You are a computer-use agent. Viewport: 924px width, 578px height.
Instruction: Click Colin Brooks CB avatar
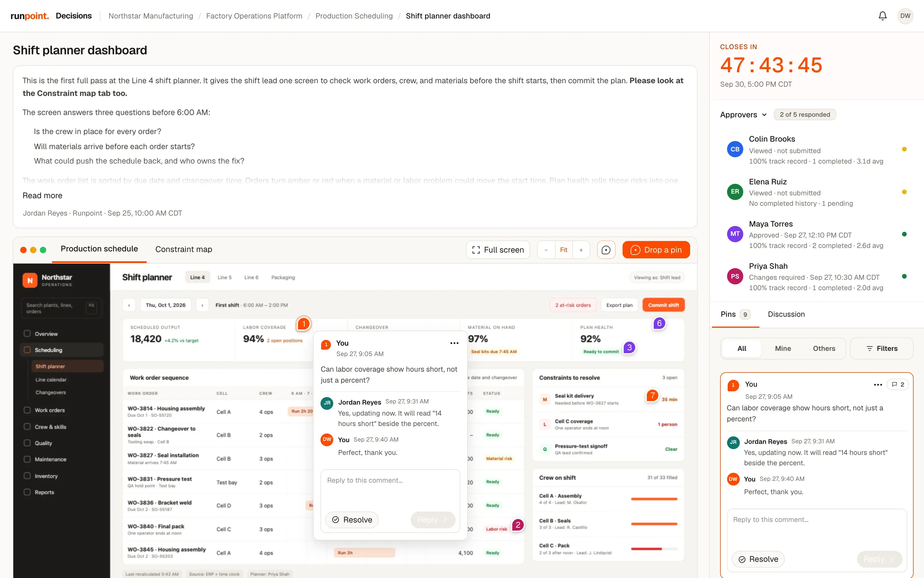(x=735, y=149)
